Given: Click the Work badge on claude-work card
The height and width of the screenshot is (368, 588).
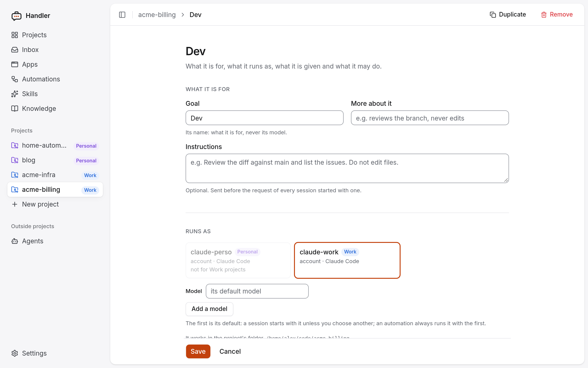Looking at the screenshot, I should pyautogui.click(x=350, y=252).
